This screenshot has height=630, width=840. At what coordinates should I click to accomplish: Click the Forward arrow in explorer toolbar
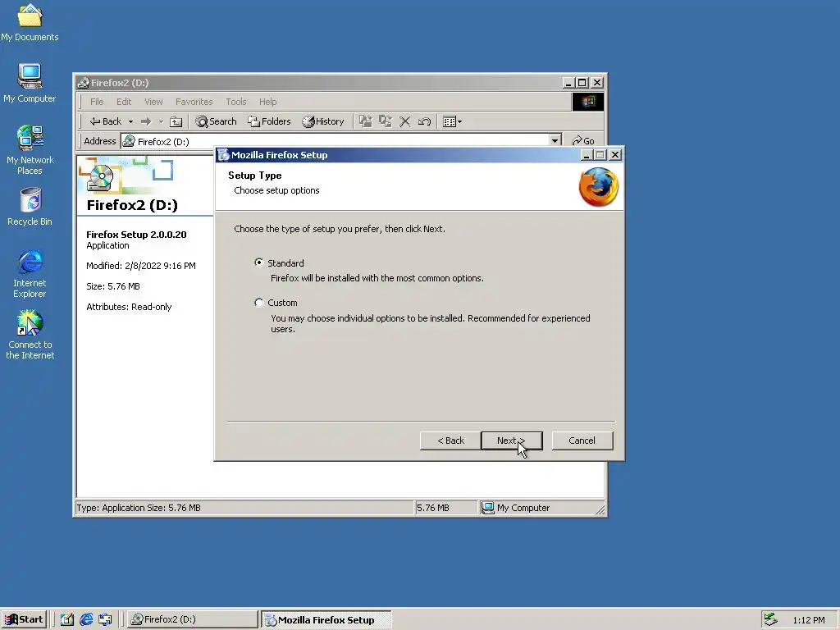pos(146,121)
